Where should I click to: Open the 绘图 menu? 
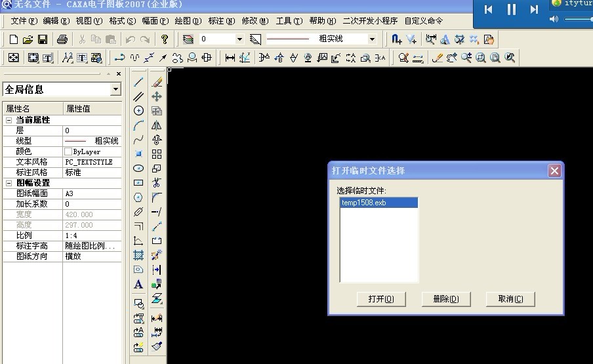pyautogui.click(x=188, y=21)
